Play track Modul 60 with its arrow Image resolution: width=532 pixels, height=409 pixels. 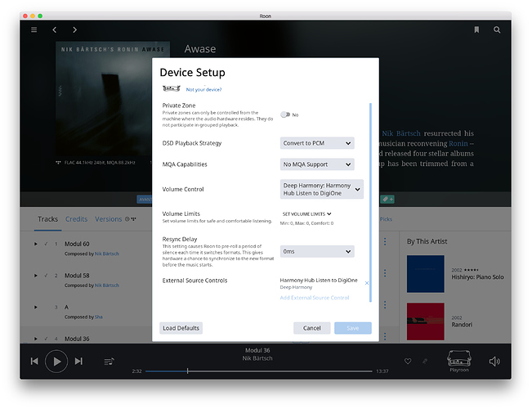36,244
